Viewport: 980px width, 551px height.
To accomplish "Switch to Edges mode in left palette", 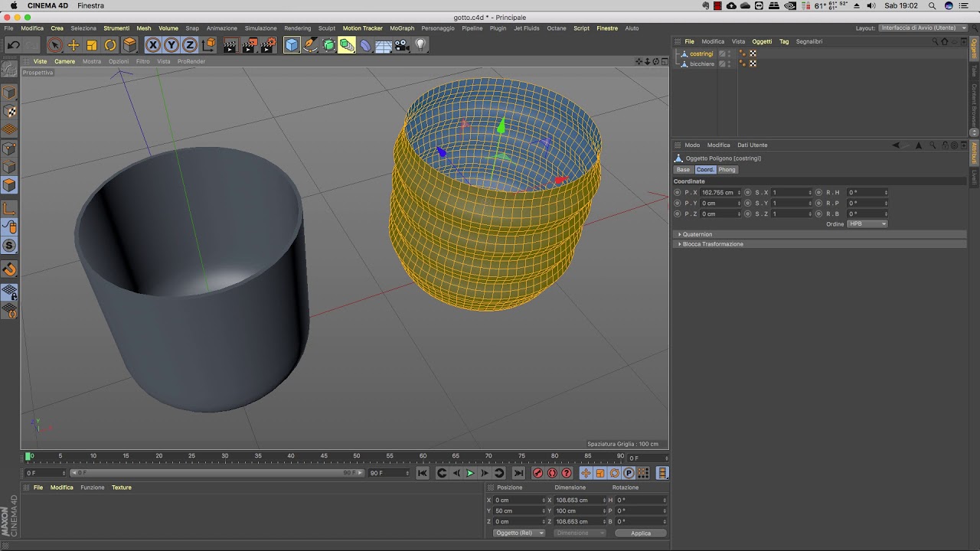I will [x=9, y=167].
